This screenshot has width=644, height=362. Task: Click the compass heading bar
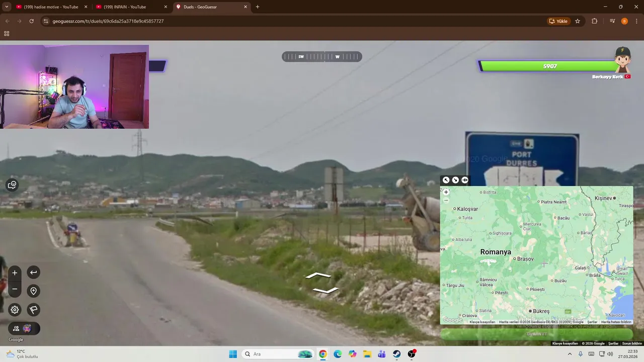pos(322,57)
